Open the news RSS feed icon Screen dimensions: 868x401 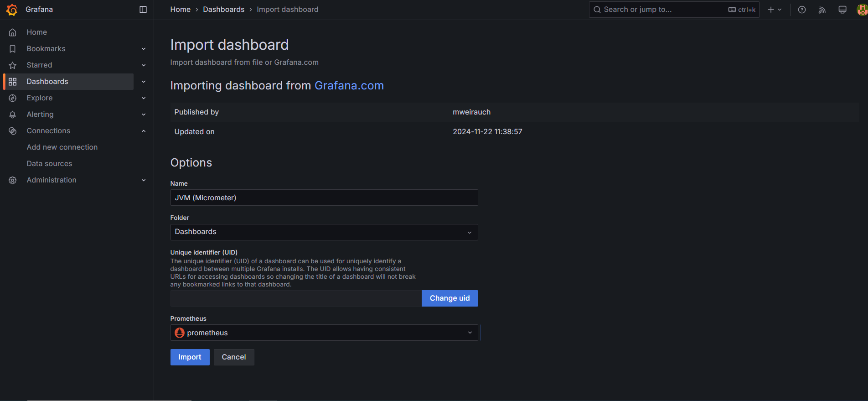822,10
